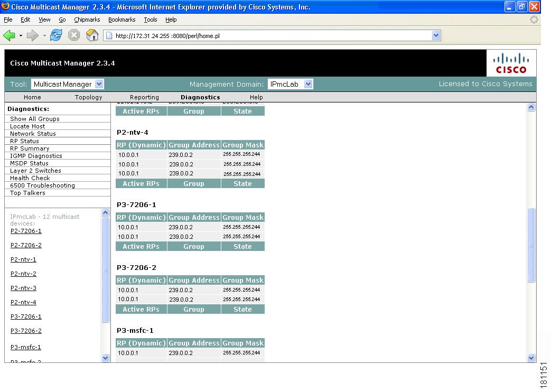The width and height of the screenshot is (551, 392).
Task: Click the device list scrollbar down arrow
Action: pyautogui.click(x=106, y=358)
